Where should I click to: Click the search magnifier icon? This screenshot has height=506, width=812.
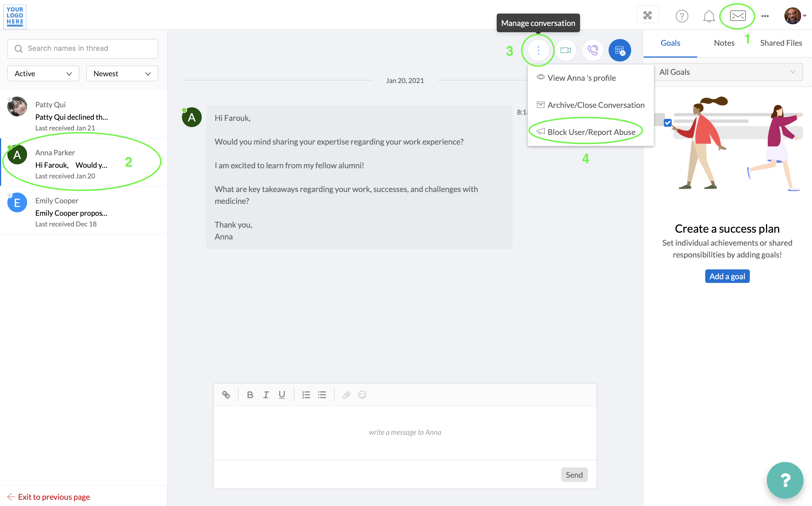(x=19, y=49)
